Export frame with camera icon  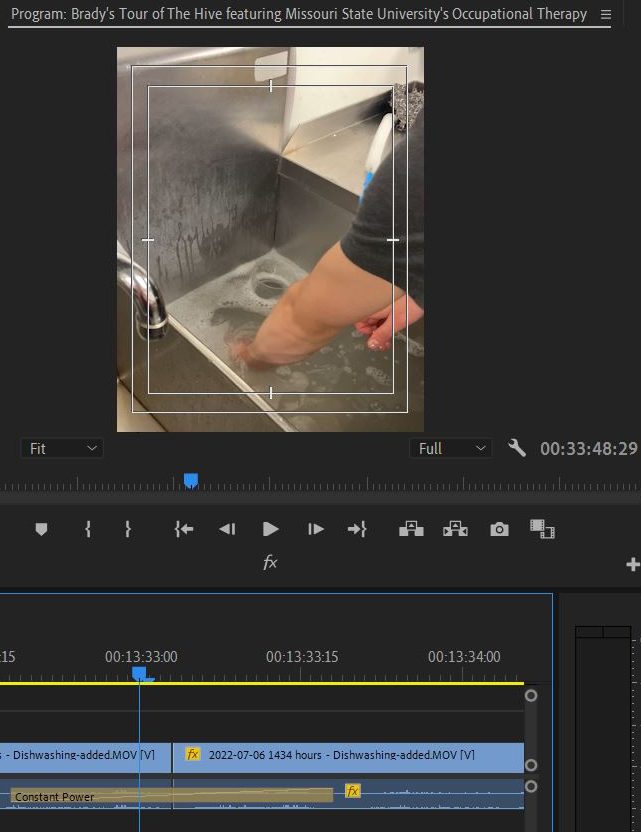tap(499, 529)
